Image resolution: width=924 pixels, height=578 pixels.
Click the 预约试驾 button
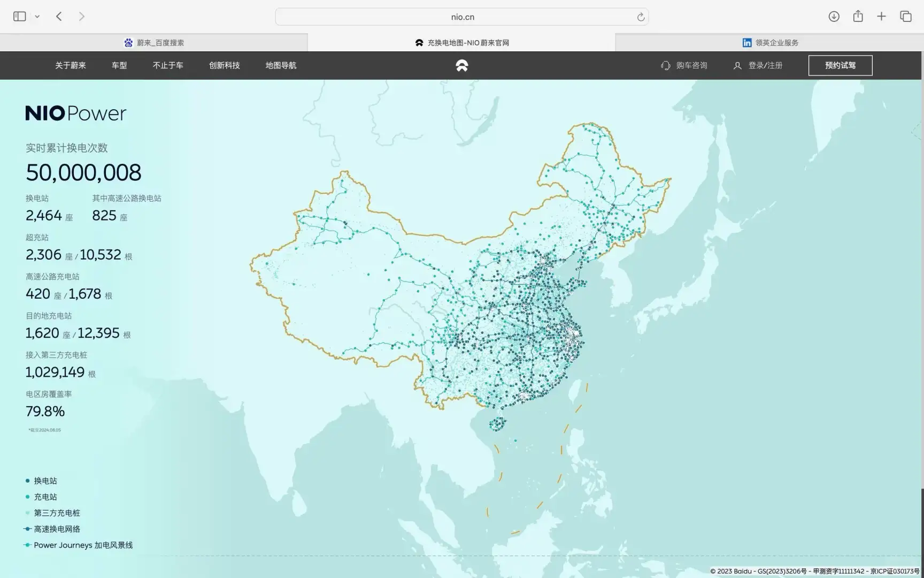tap(840, 65)
